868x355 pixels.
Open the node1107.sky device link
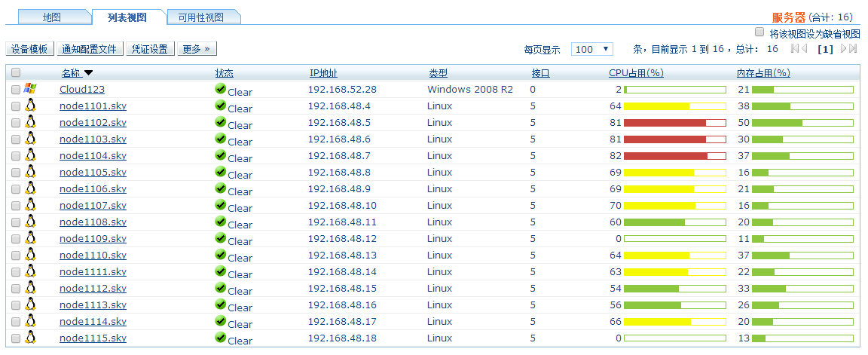click(93, 205)
